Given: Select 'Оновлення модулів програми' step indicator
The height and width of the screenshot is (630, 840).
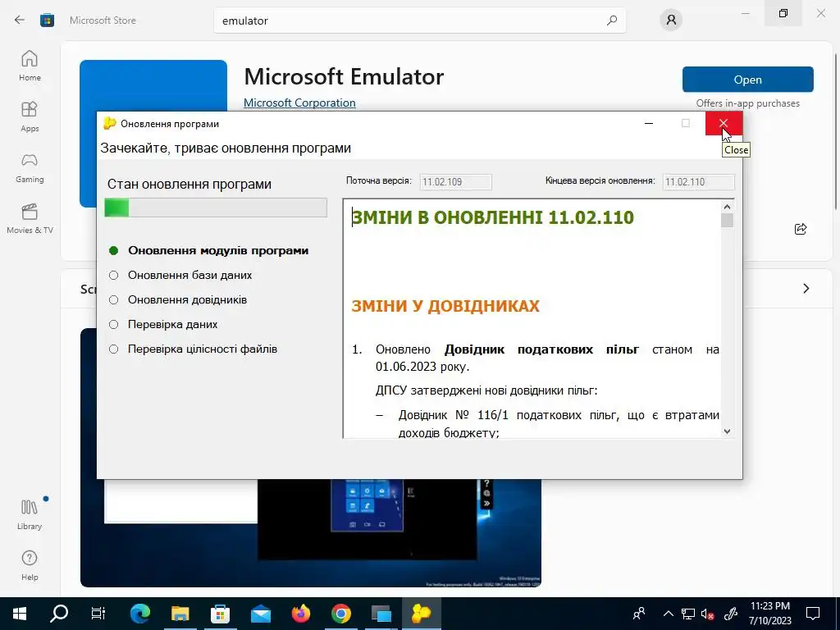Looking at the screenshot, I should point(113,250).
